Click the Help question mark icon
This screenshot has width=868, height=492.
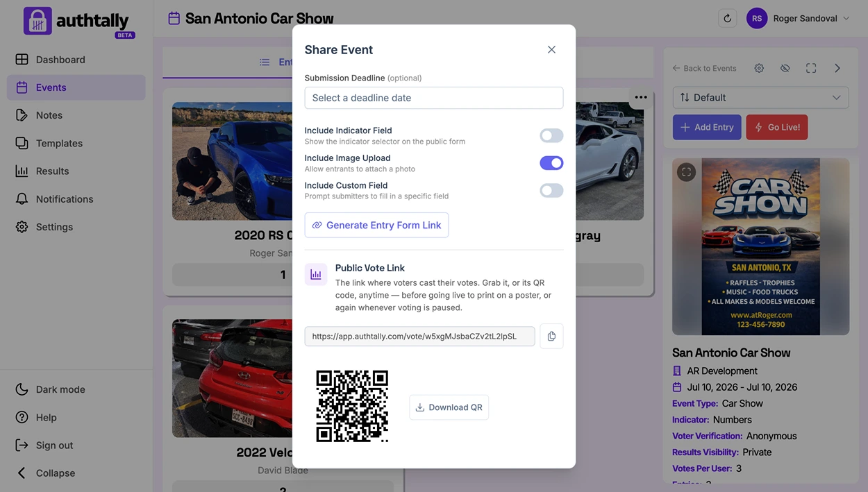click(22, 417)
